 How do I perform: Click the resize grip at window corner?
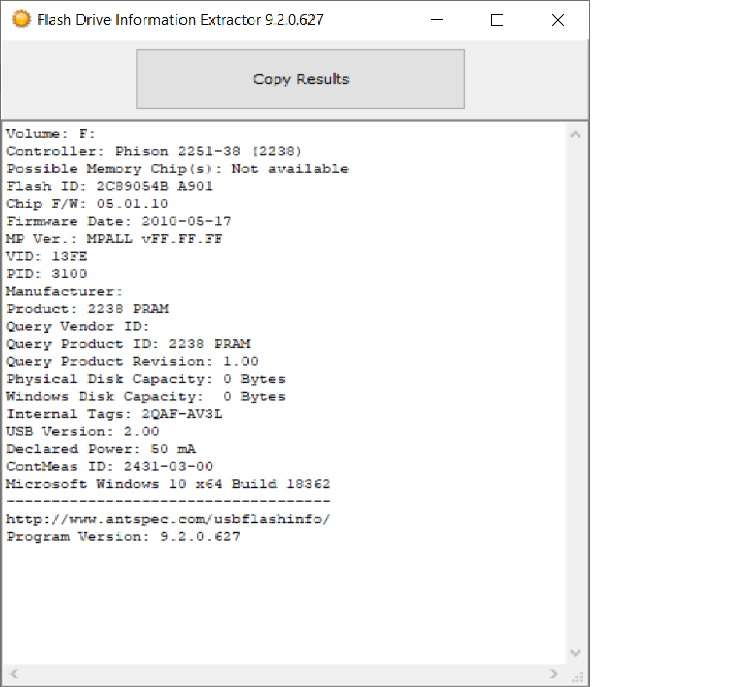[x=577, y=676]
